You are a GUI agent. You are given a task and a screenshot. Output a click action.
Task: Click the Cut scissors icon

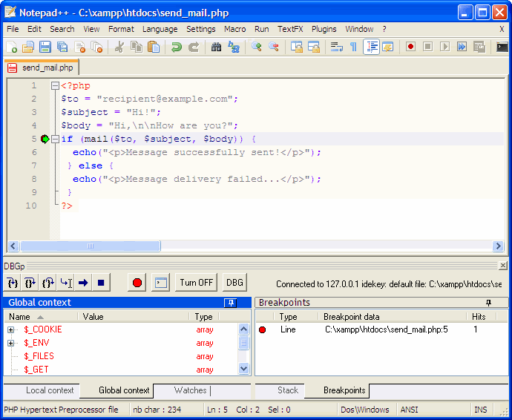pos(119,47)
